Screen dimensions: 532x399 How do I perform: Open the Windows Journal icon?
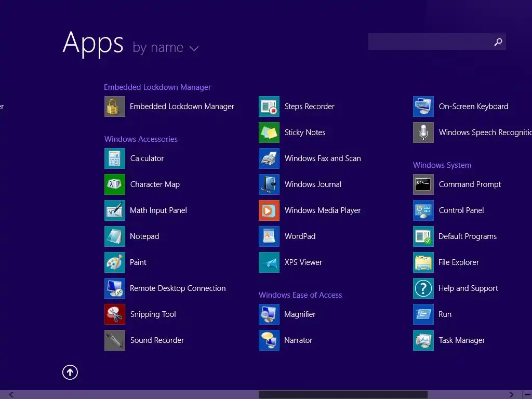click(269, 184)
